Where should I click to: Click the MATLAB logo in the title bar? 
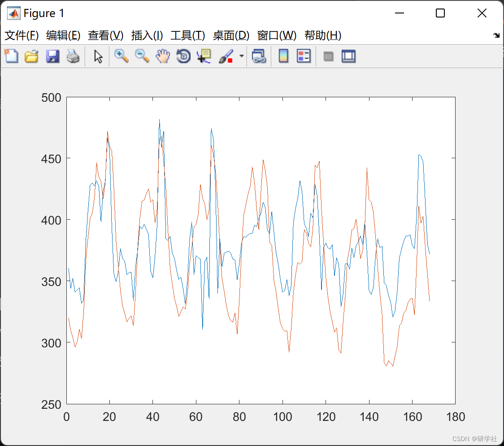(x=14, y=13)
